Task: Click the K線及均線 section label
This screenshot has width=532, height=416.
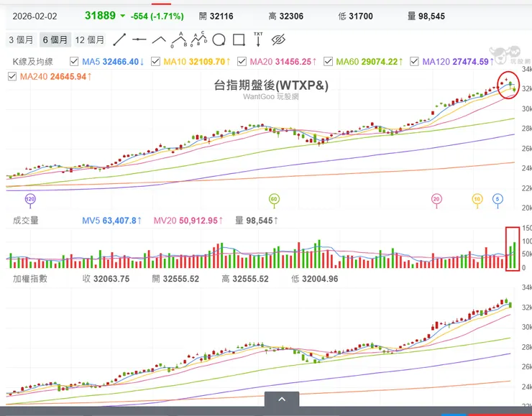Action: tap(33, 62)
